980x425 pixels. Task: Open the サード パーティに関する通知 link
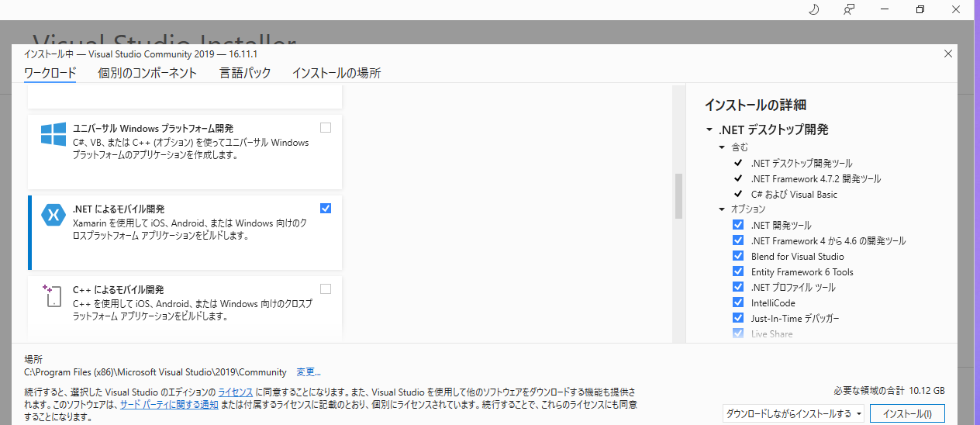click(168, 405)
